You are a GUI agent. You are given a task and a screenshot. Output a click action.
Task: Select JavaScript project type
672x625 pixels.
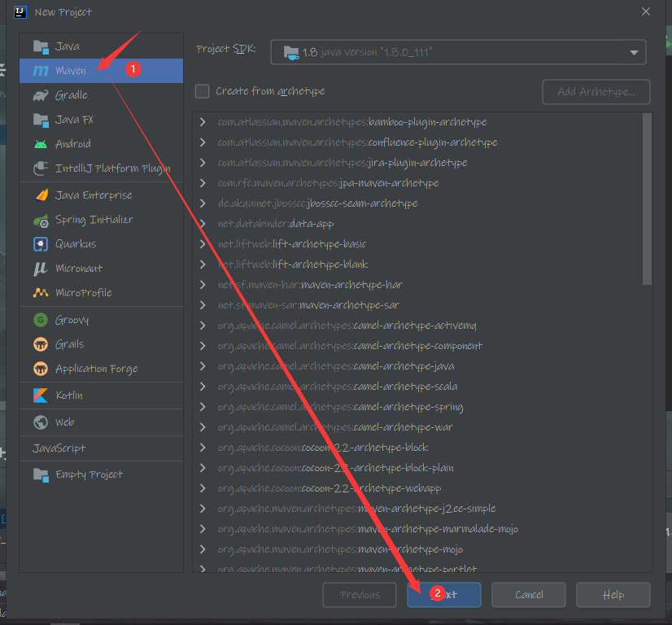pyautogui.click(x=101, y=448)
